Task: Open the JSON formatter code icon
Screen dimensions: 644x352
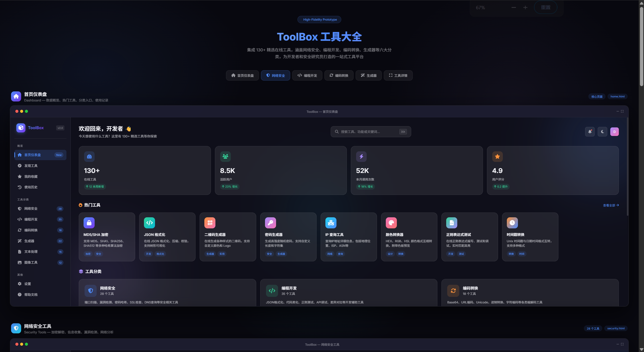Action: pos(149,223)
